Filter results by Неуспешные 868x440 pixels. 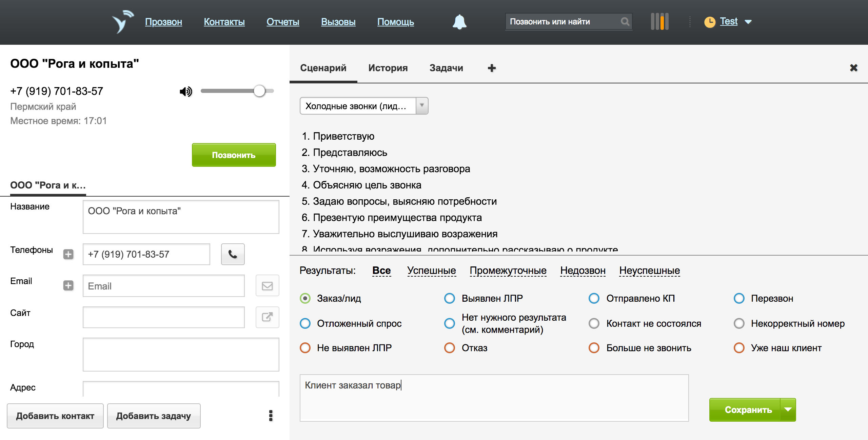click(649, 271)
